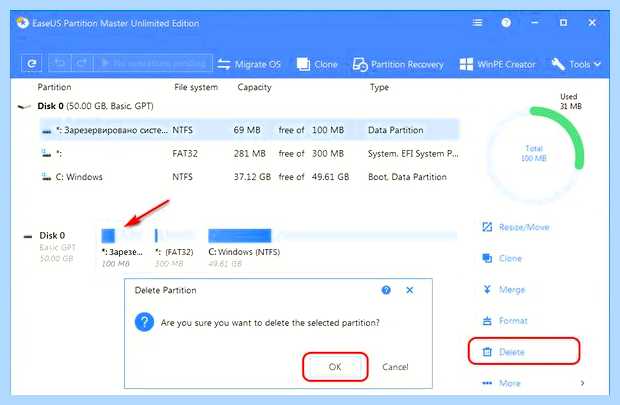This screenshot has width=620, height=405.
Task: Close the Delete Partition dialog
Action: (x=410, y=290)
